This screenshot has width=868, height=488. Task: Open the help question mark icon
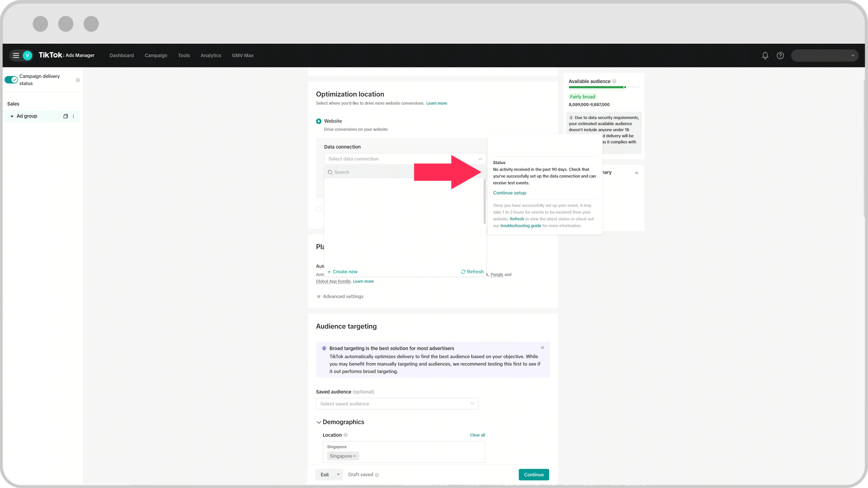[780, 56]
